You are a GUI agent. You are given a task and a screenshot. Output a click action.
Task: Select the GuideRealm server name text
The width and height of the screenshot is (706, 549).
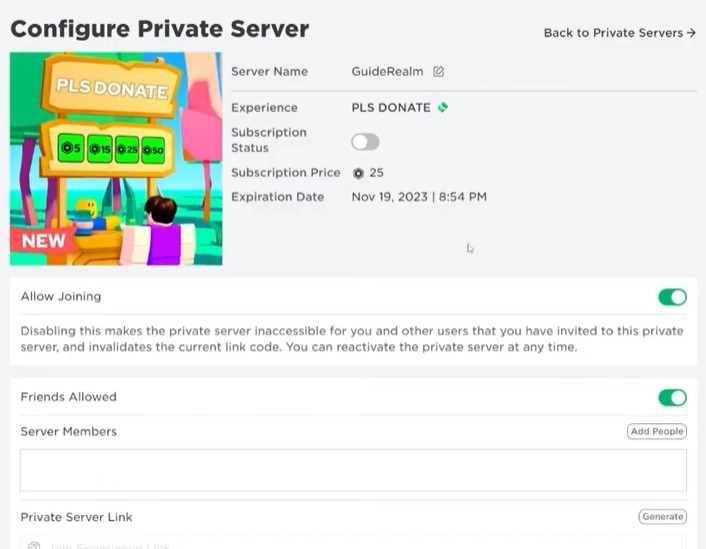click(387, 72)
